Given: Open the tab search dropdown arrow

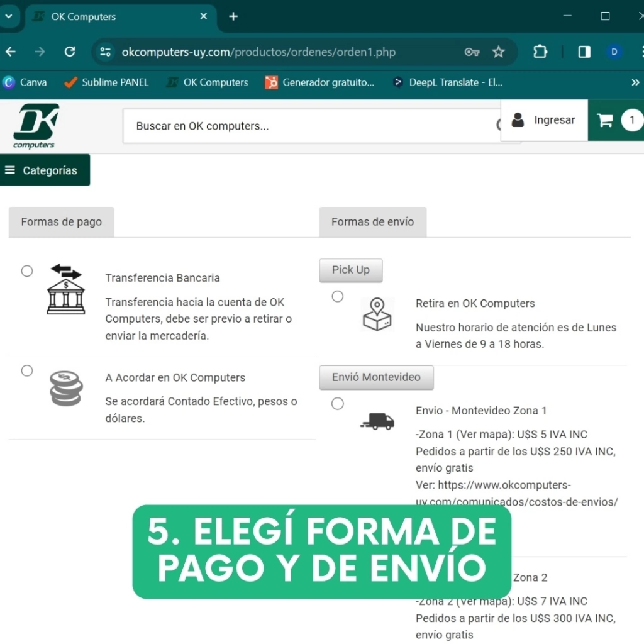Looking at the screenshot, I should pos(9,16).
